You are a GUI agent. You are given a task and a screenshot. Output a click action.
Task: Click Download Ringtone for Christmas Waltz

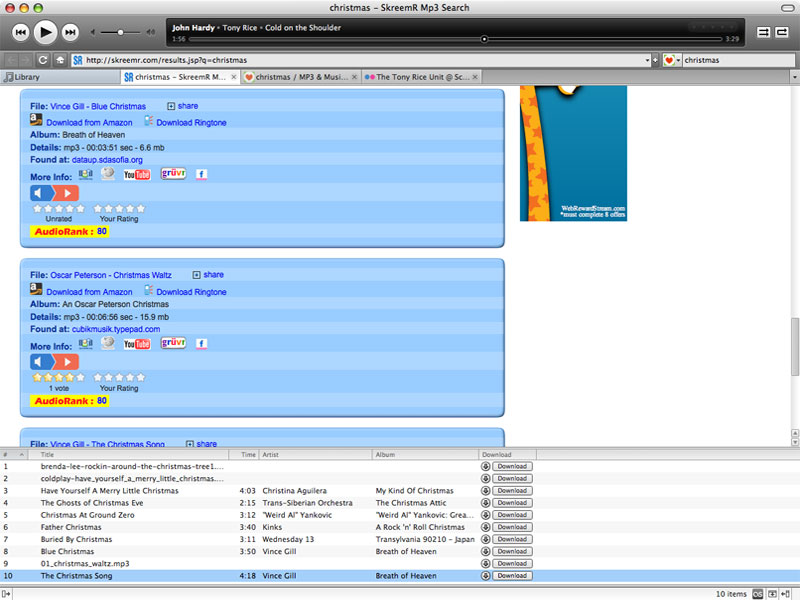click(191, 292)
